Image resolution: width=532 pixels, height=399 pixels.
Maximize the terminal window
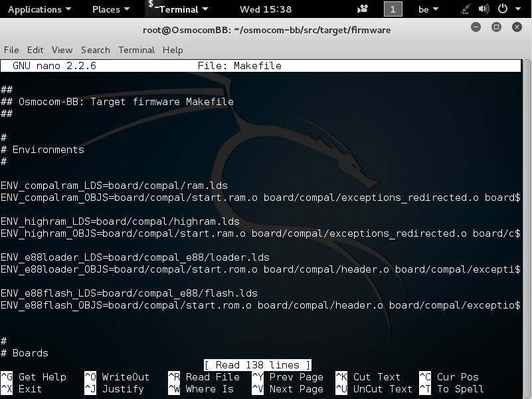click(x=496, y=27)
